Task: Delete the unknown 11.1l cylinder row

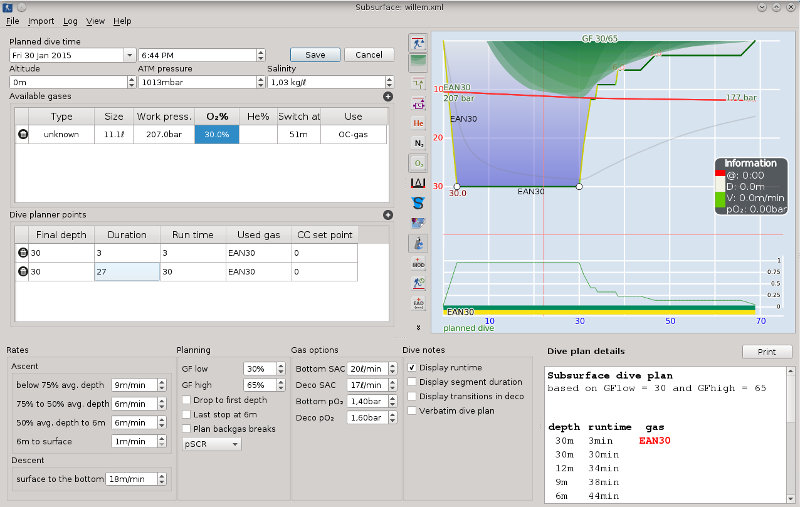Action: click(x=22, y=134)
